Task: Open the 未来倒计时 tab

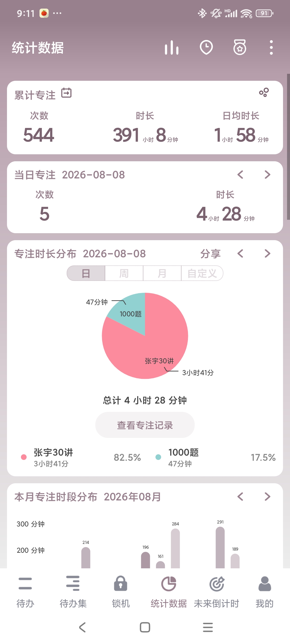Action: 216,592
